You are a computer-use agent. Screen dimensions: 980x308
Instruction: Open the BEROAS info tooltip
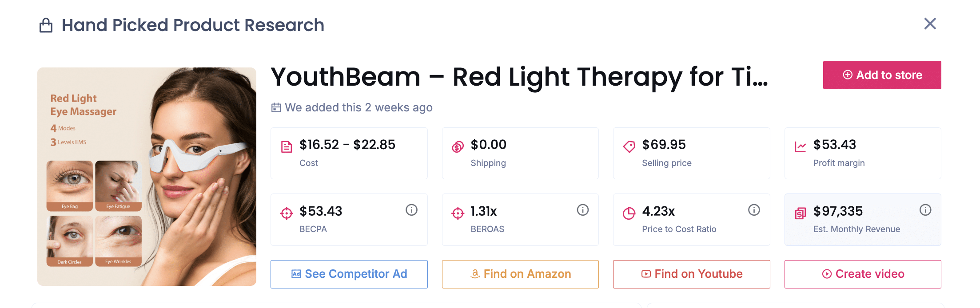pyautogui.click(x=582, y=210)
